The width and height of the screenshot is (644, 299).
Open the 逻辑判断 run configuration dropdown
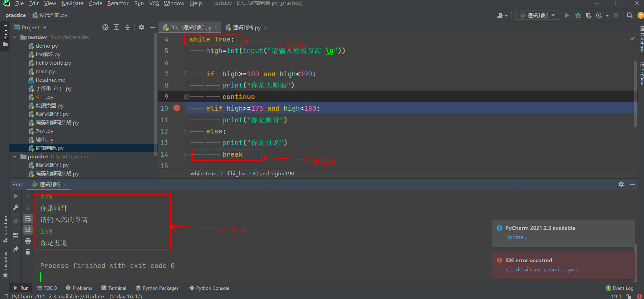[x=537, y=15]
